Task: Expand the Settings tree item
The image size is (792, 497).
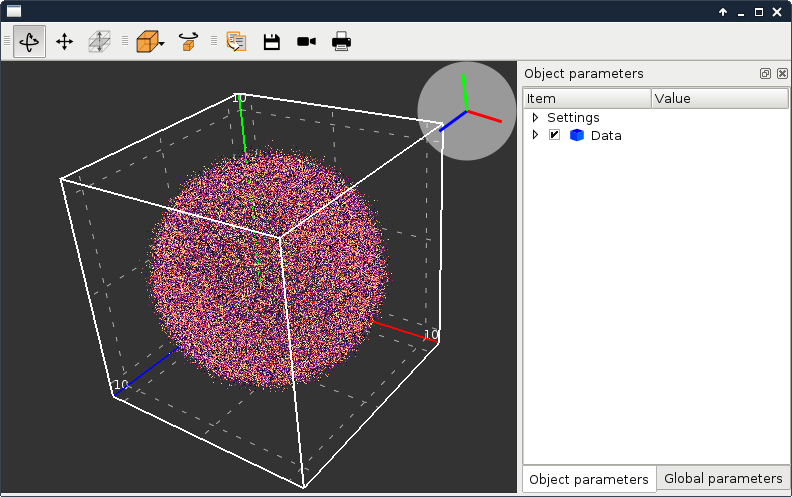Action: [535, 117]
